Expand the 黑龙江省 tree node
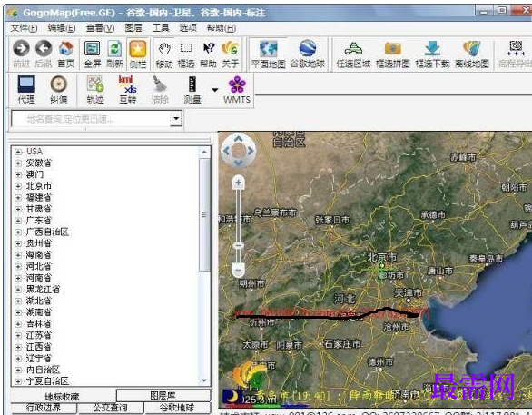532x415 pixels. pos(18,290)
